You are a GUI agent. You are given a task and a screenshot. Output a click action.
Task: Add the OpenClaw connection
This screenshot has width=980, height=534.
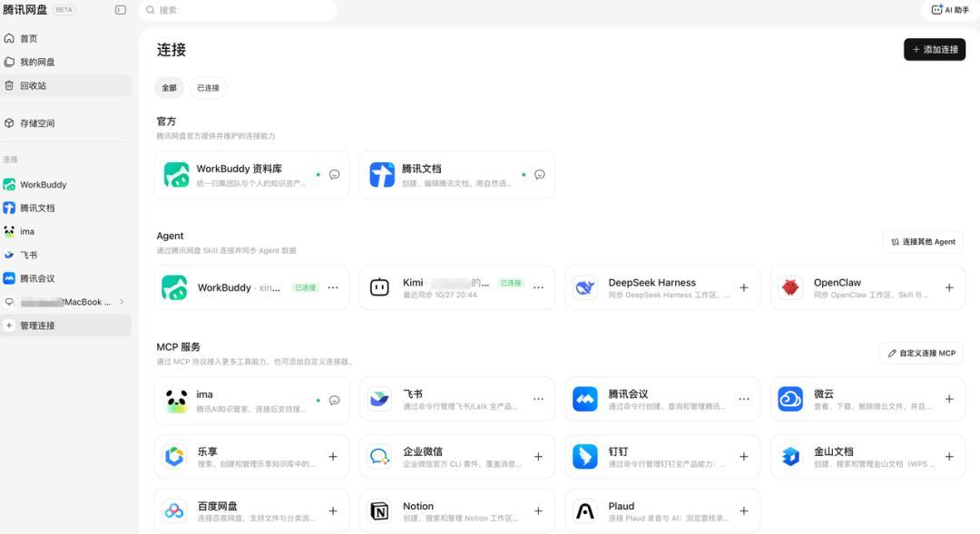949,287
